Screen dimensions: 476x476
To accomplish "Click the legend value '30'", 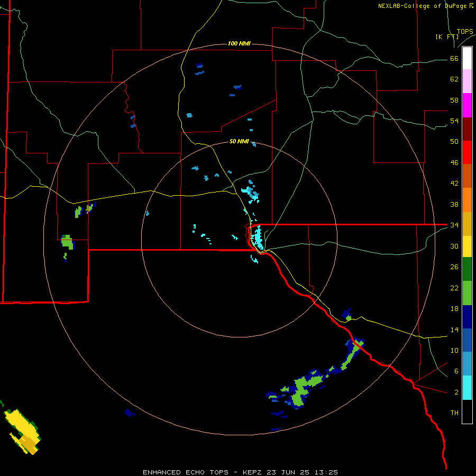I will point(454,246).
